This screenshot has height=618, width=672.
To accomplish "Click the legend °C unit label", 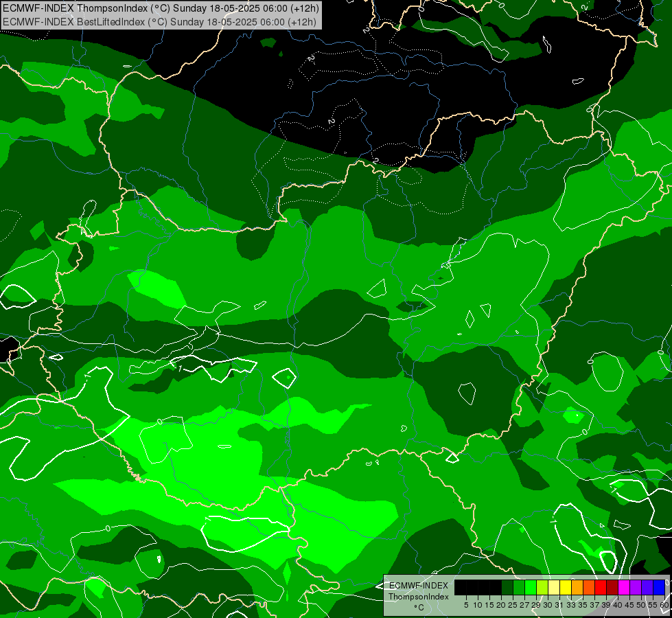I will click(419, 608).
